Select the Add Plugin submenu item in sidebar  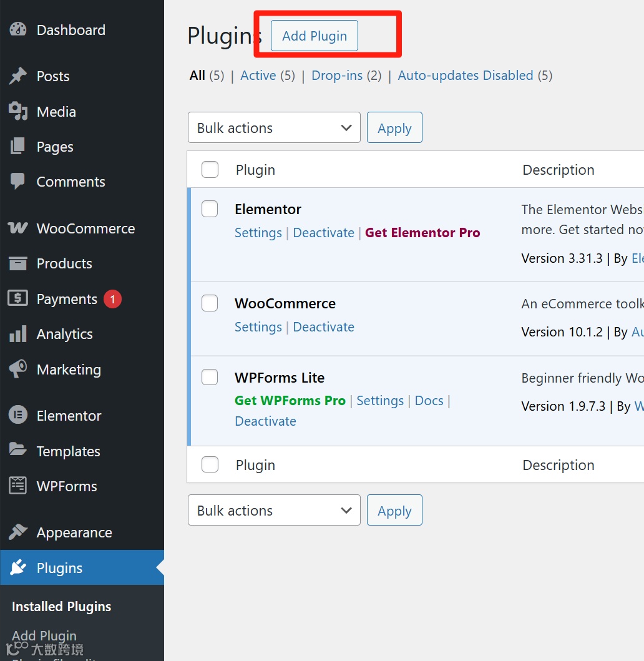point(44,635)
